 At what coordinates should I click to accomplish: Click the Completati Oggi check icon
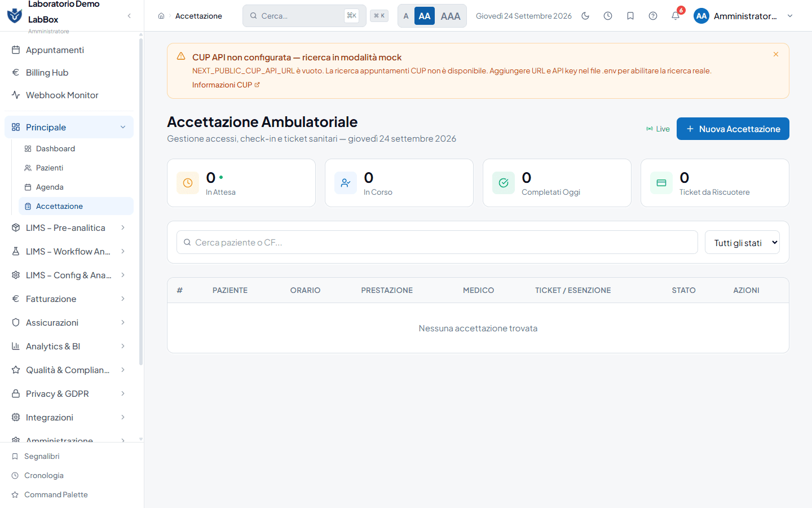(x=504, y=183)
